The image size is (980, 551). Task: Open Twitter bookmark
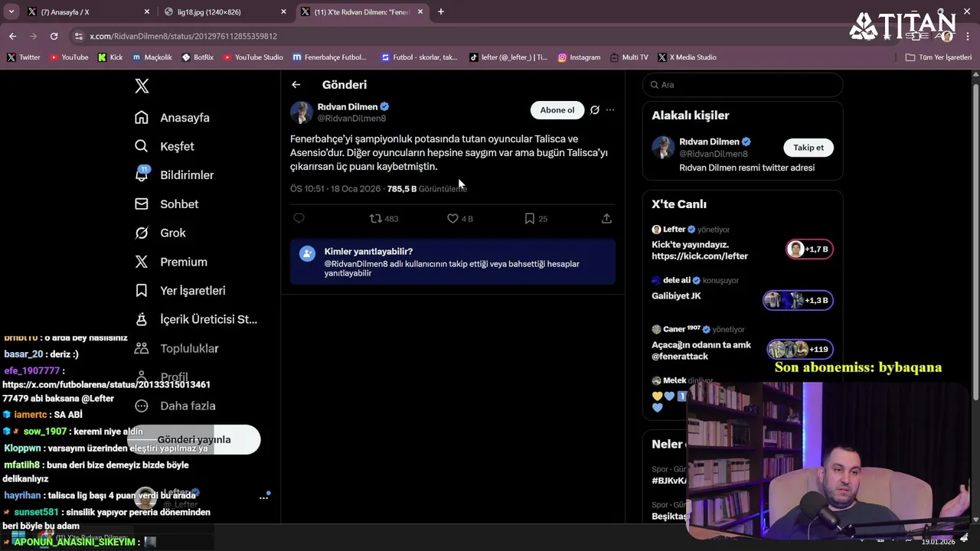click(x=24, y=57)
